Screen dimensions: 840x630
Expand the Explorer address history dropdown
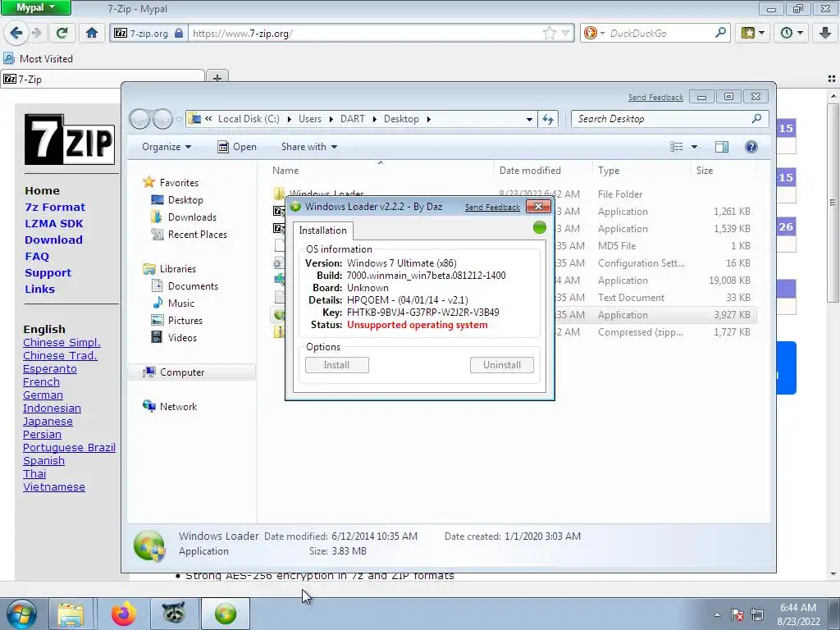(x=529, y=119)
